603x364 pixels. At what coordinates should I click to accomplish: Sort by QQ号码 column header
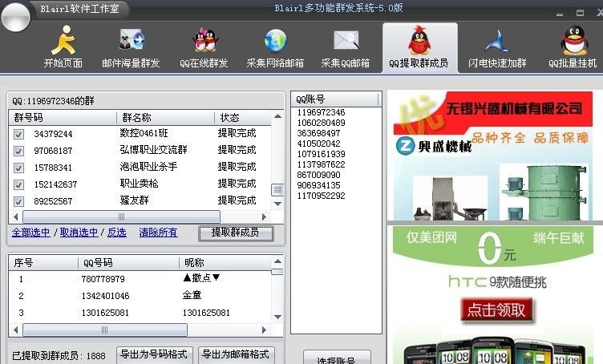click(128, 262)
